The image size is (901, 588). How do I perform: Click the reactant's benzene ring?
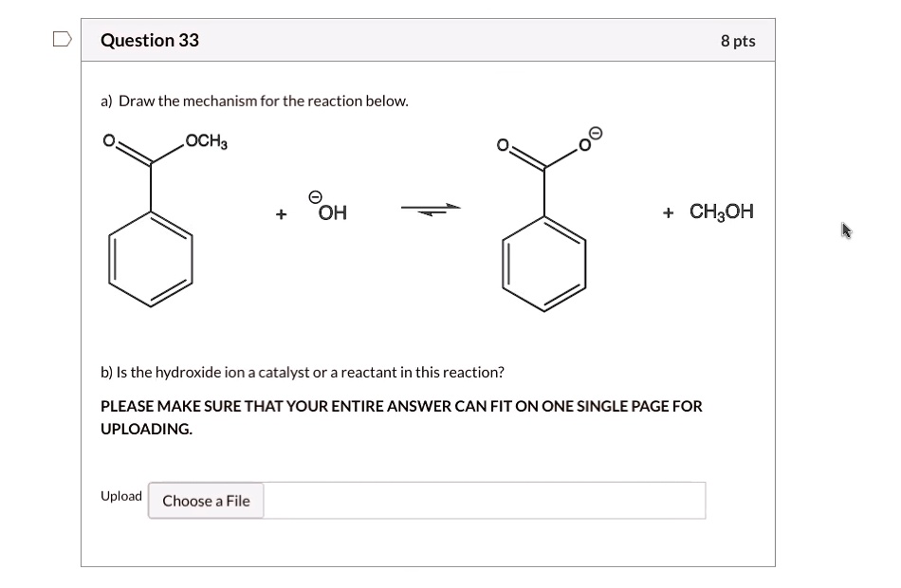[x=151, y=259]
